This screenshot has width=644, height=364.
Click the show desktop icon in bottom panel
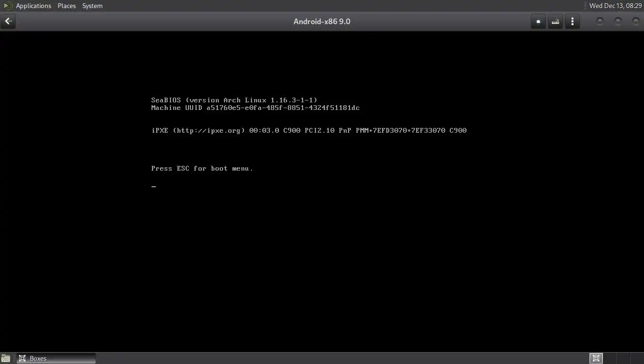(x=6, y=358)
